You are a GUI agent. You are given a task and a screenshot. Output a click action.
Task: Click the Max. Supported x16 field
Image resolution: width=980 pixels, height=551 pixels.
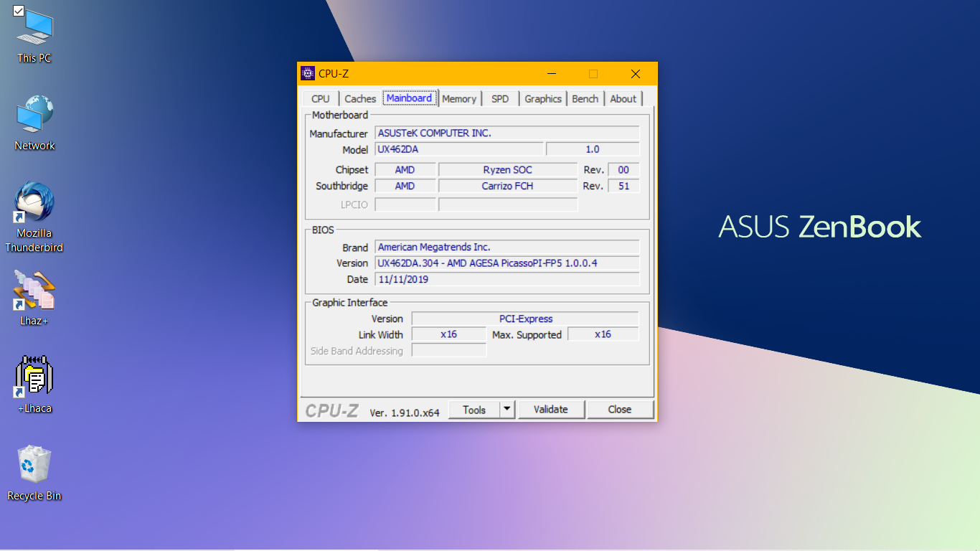(x=603, y=334)
